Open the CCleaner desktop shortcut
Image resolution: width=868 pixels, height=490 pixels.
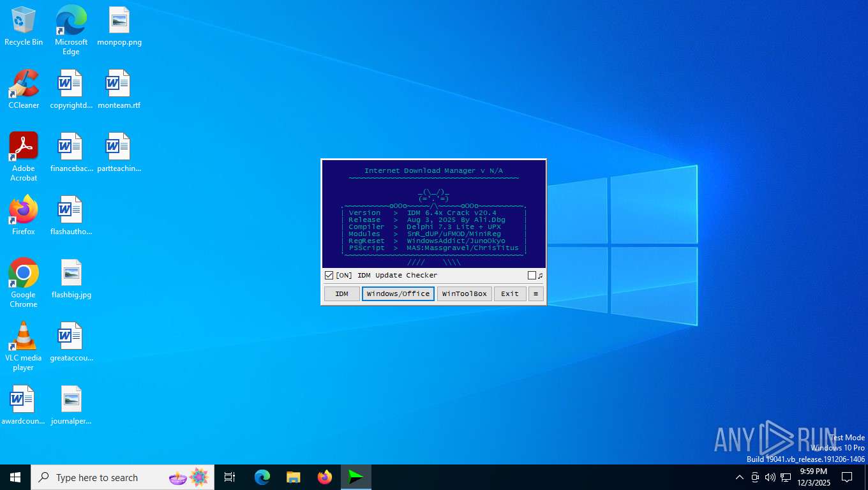coord(24,89)
